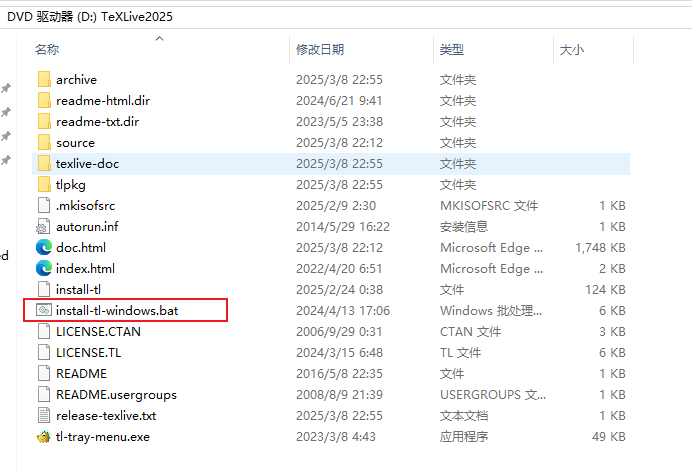Select the file name LICENSE.TL
The width and height of the screenshot is (692, 473).
(88, 353)
